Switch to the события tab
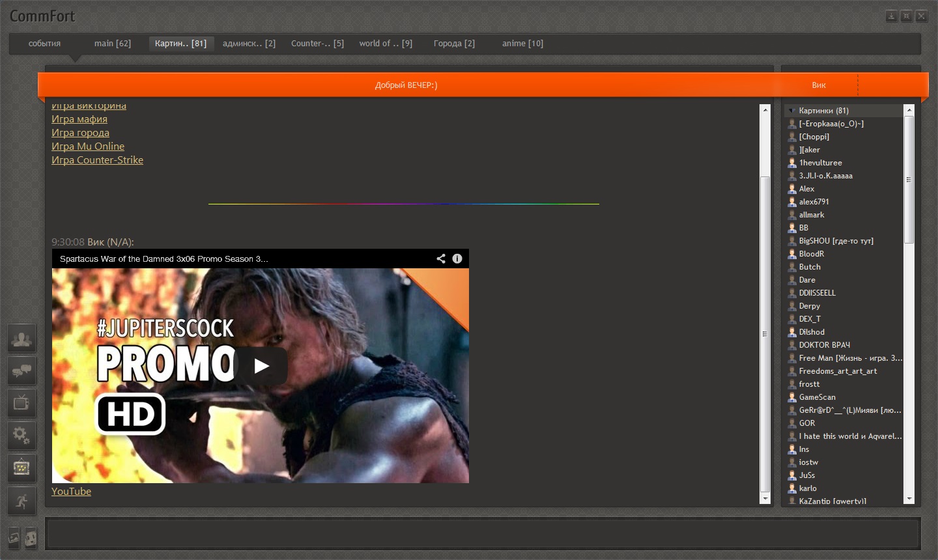This screenshot has height=560, width=938. coord(44,44)
